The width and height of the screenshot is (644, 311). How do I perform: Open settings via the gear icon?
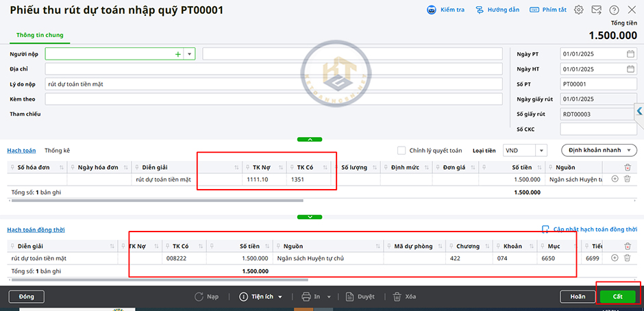point(579,10)
